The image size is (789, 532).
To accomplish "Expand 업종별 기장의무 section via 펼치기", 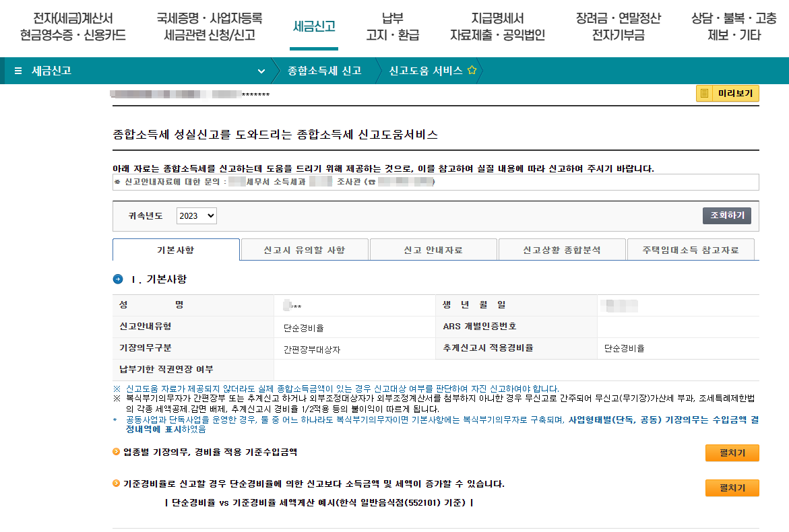I will point(732,453).
